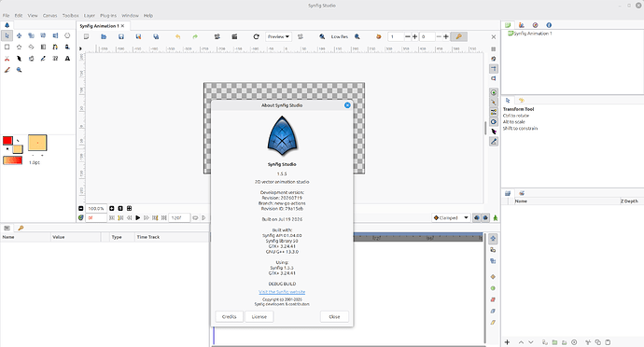Select the Cutout scissors tool
Screen dimensions: 644x347
tap(7, 59)
